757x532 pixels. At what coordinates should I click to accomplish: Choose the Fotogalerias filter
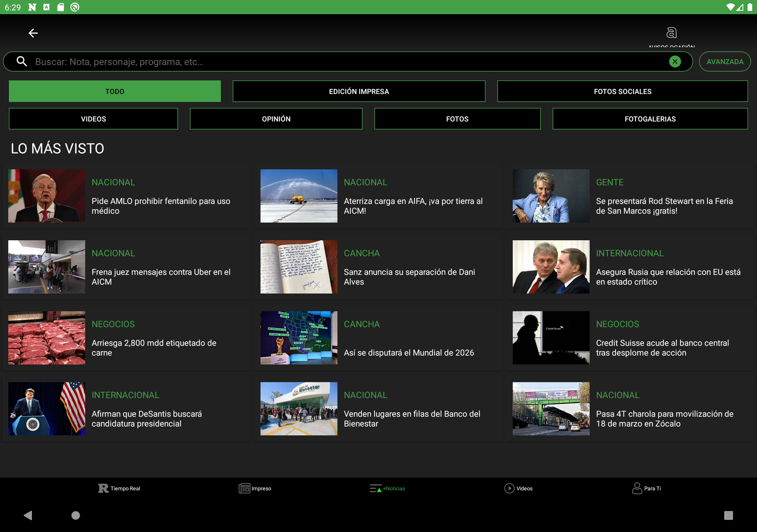[x=650, y=119]
